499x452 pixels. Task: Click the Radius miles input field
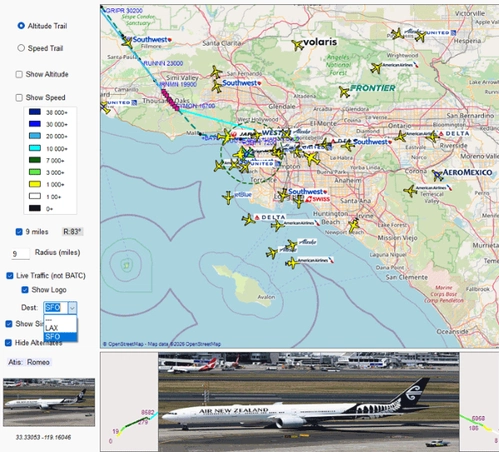[20, 254]
